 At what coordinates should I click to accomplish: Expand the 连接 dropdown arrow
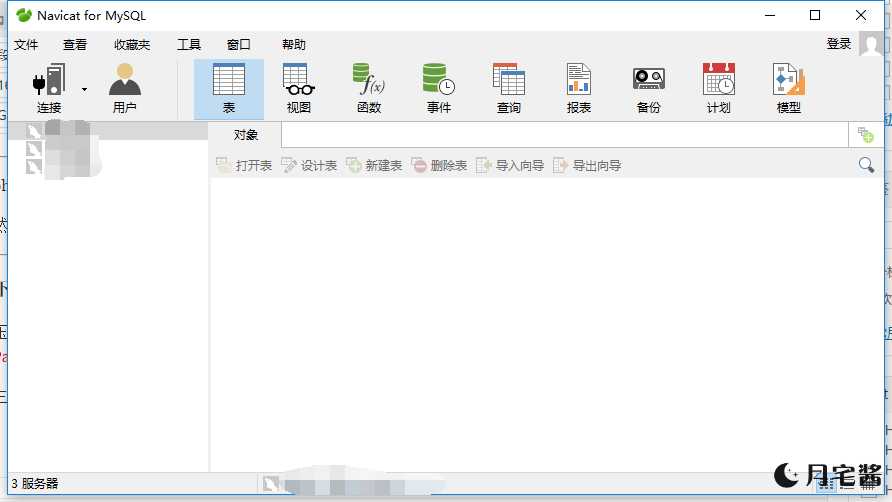point(84,89)
